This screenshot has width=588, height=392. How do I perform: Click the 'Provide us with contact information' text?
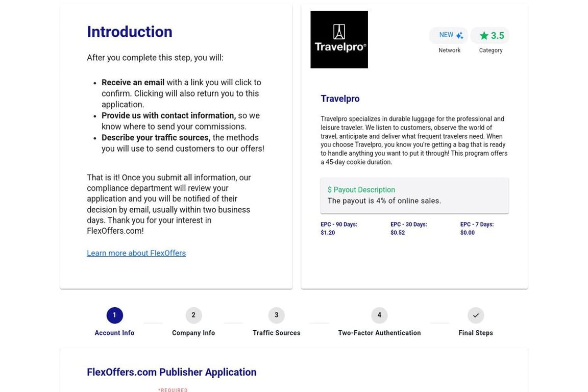click(x=168, y=115)
